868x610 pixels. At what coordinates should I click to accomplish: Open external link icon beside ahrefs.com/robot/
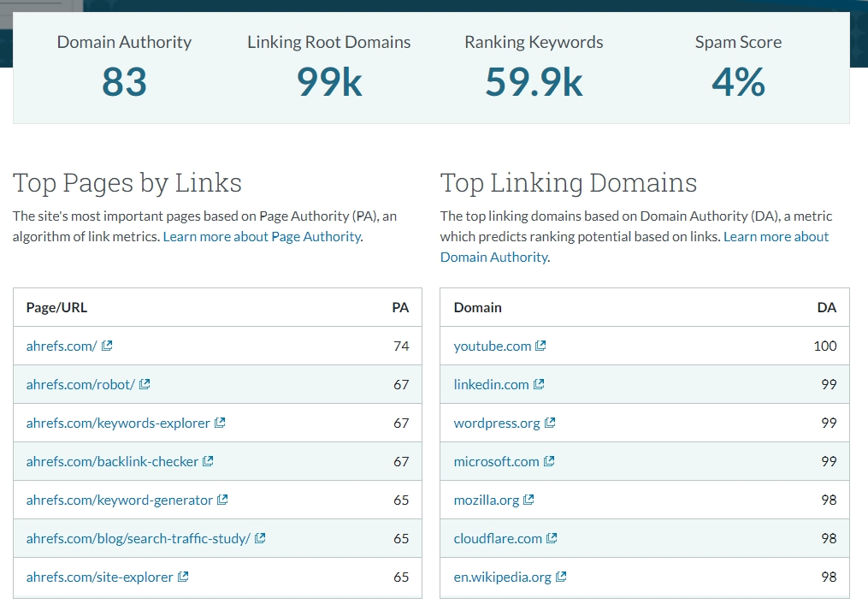[145, 384]
